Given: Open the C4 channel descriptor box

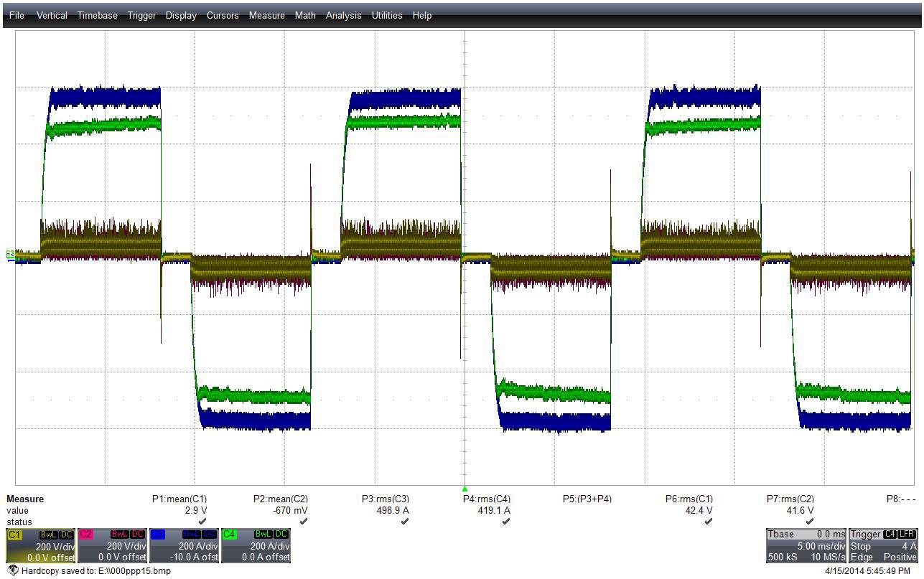Looking at the screenshot, I should [256, 546].
